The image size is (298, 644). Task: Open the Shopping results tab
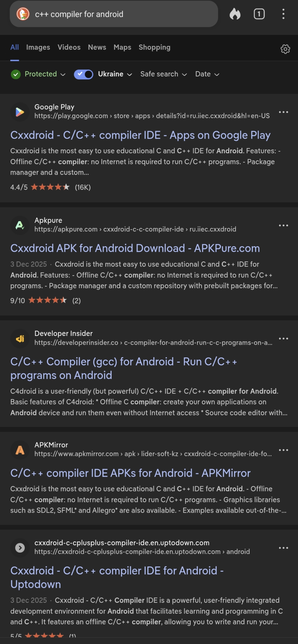click(154, 47)
